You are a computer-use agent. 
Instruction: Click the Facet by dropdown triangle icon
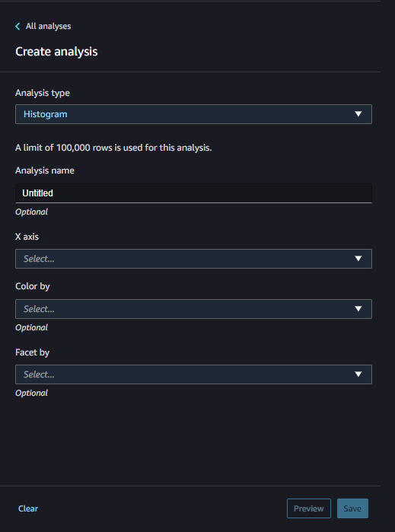pos(358,374)
